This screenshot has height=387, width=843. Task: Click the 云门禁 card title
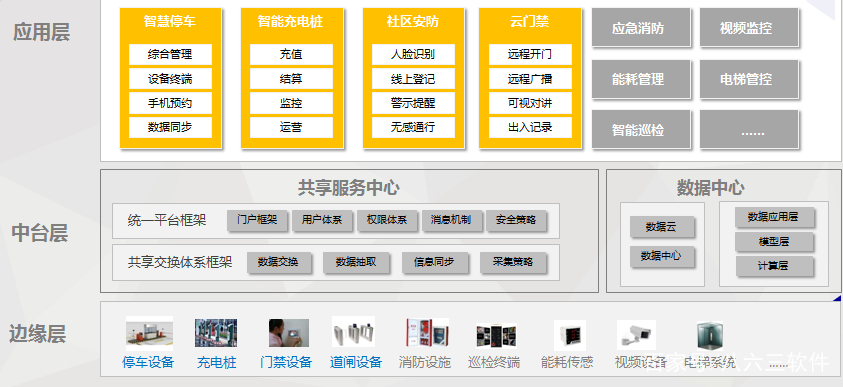point(530,22)
